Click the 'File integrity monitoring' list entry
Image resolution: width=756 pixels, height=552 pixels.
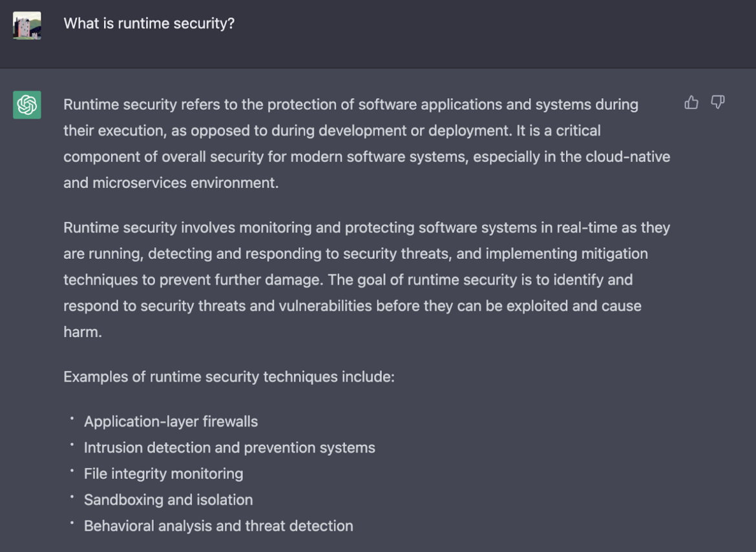163,474
